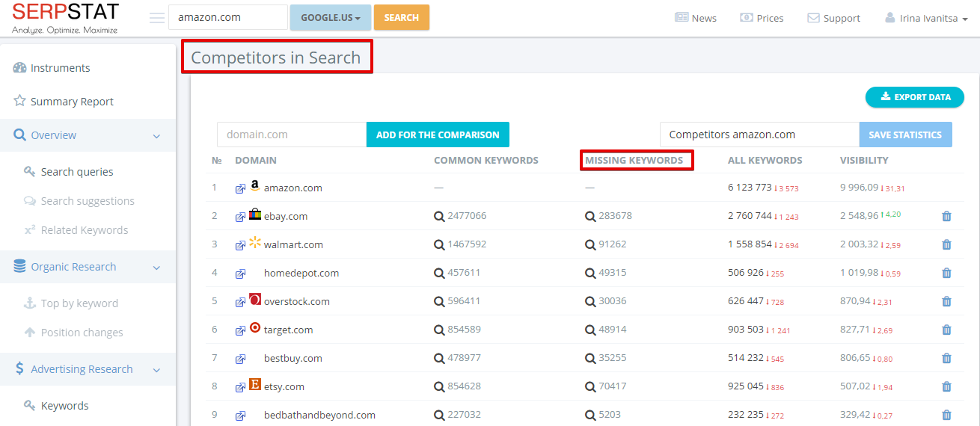Click ADD FOR THE COMPARISON button

pyautogui.click(x=438, y=135)
